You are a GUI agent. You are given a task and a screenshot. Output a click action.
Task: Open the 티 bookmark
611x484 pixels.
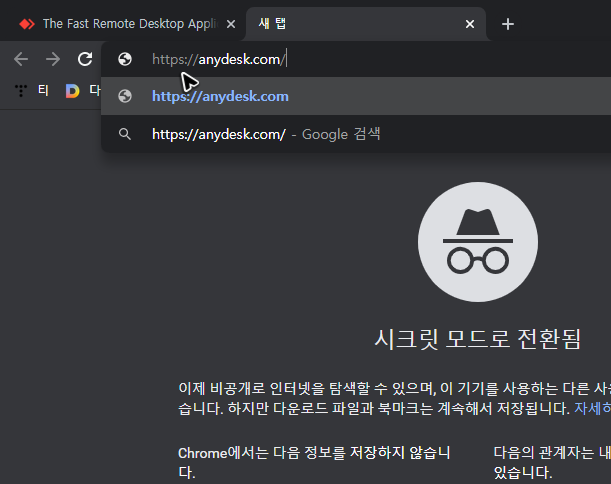pos(43,90)
